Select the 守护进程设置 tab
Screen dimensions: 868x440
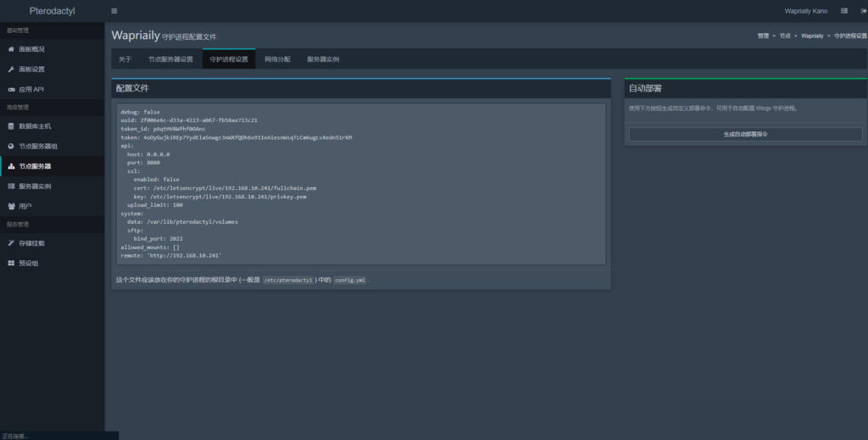point(229,59)
